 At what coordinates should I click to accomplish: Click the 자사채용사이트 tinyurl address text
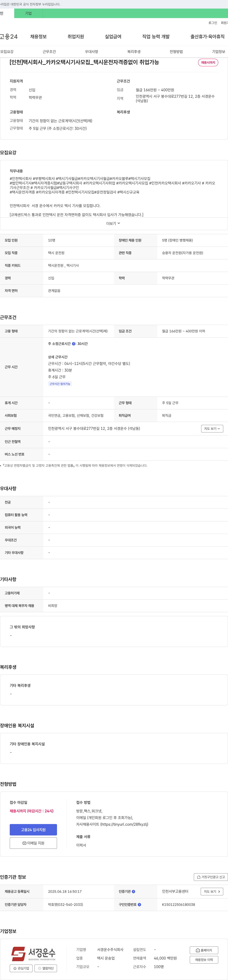(x=112, y=825)
